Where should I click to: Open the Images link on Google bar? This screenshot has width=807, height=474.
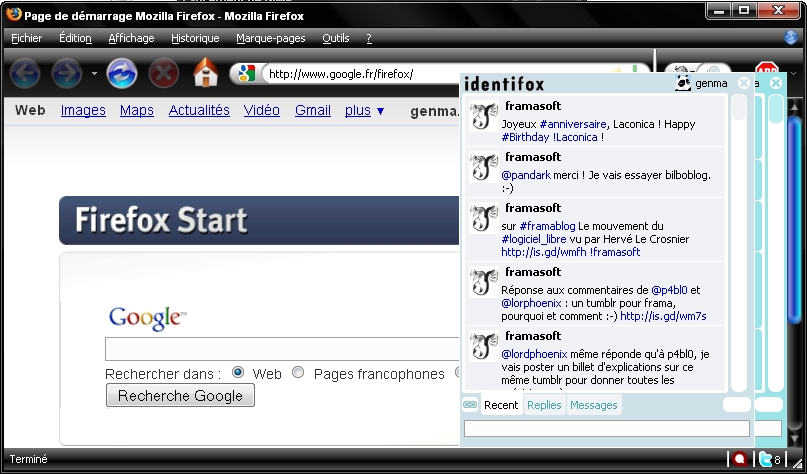tap(83, 110)
